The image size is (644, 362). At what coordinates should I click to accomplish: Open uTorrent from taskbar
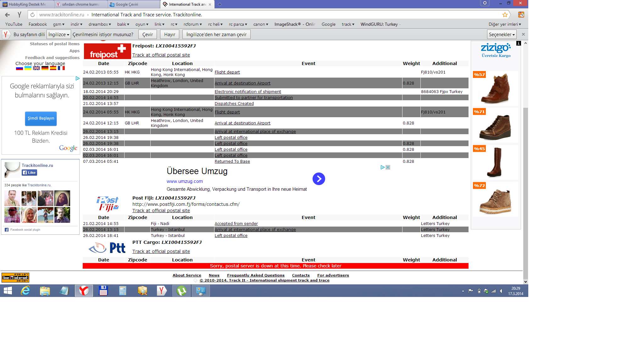coord(181,291)
